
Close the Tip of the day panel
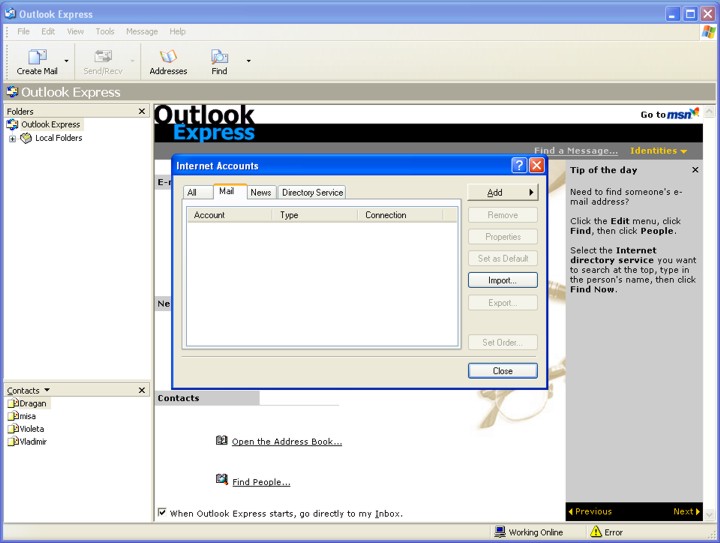click(695, 170)
